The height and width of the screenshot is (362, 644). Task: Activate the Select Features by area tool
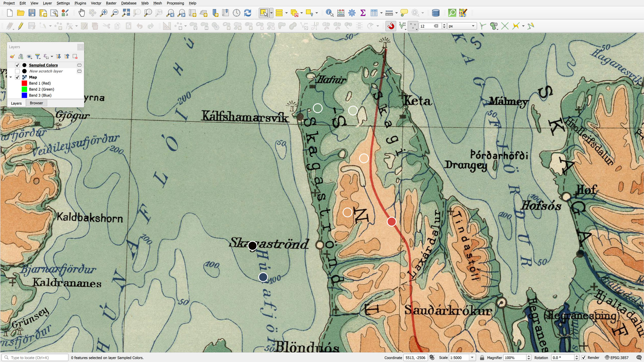(264, 13)
